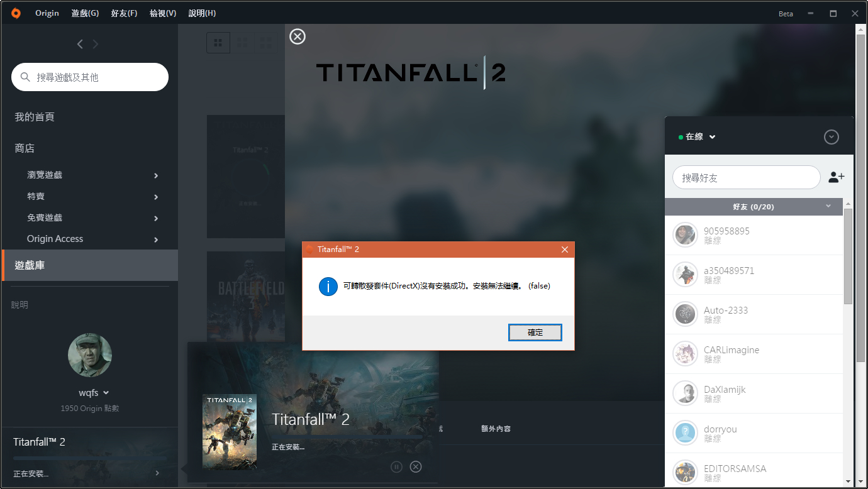Image resolution: width=868 pixels, height=489 pixels.
Task: Open the wqfs account dropdown
Action: 106,393
